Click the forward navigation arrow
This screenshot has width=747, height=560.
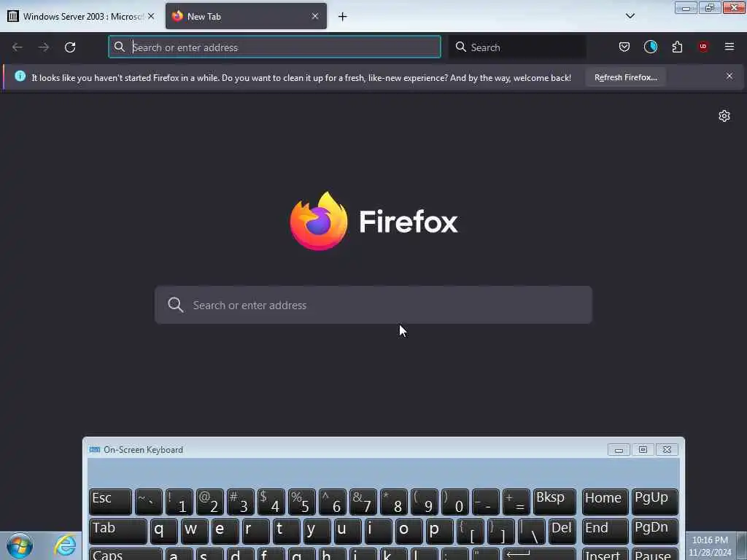43,47
